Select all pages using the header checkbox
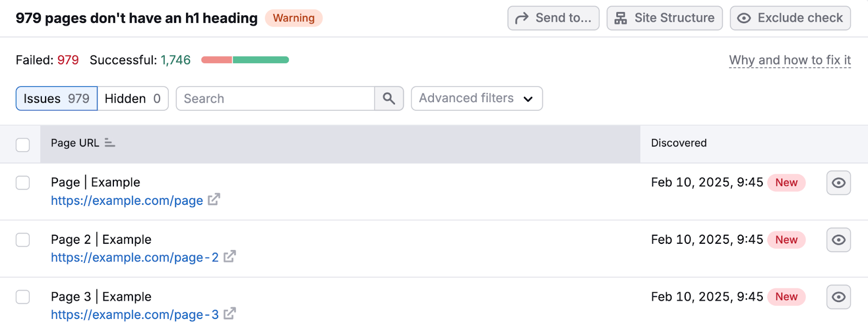 tap(22, 144)
